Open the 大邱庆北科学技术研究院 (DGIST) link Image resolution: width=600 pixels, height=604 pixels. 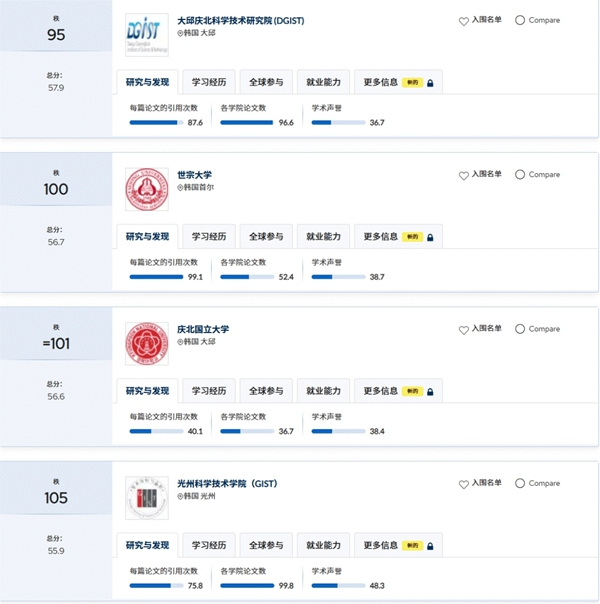[x=241, y=20]
